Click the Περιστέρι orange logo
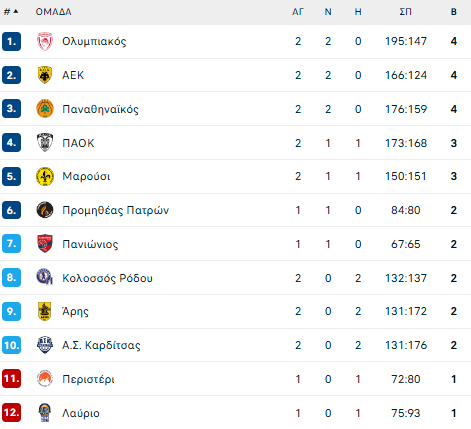This screenshot has height=429, width=471. pos(45,379)
